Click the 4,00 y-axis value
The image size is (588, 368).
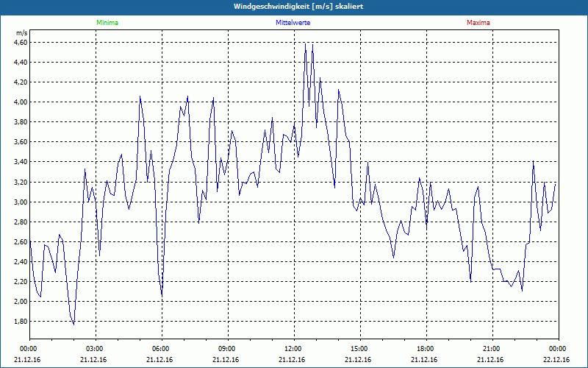pos(21,102)
